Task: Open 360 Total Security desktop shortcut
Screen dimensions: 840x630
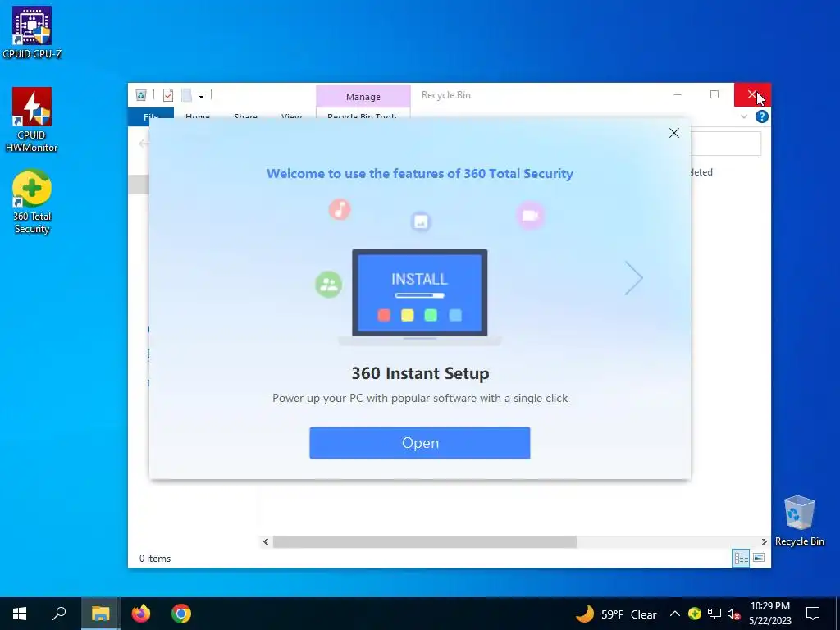Action: tap(32, 202)
